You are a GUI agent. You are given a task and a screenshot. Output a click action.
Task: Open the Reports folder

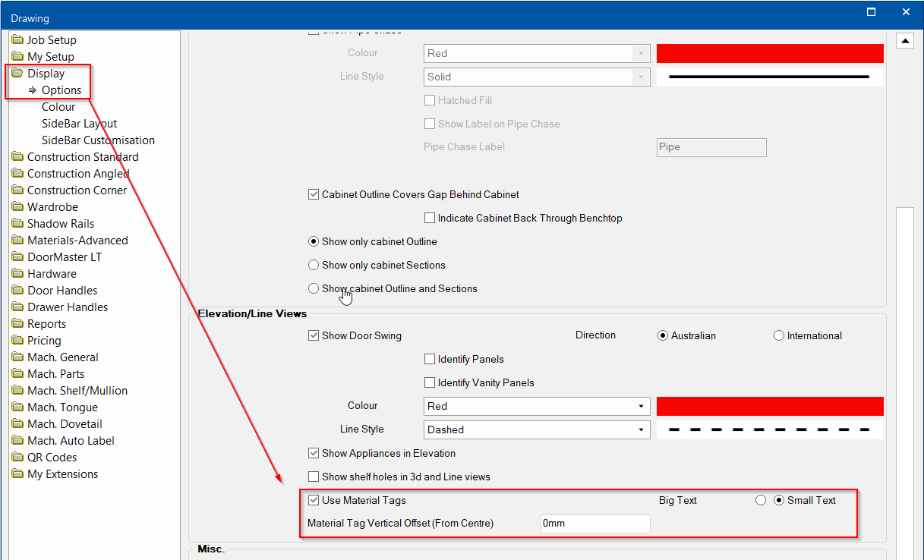[x=39, y=324]
